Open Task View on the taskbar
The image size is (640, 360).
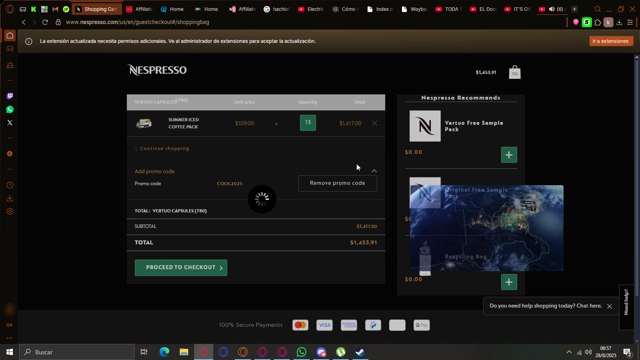point(144,352)
